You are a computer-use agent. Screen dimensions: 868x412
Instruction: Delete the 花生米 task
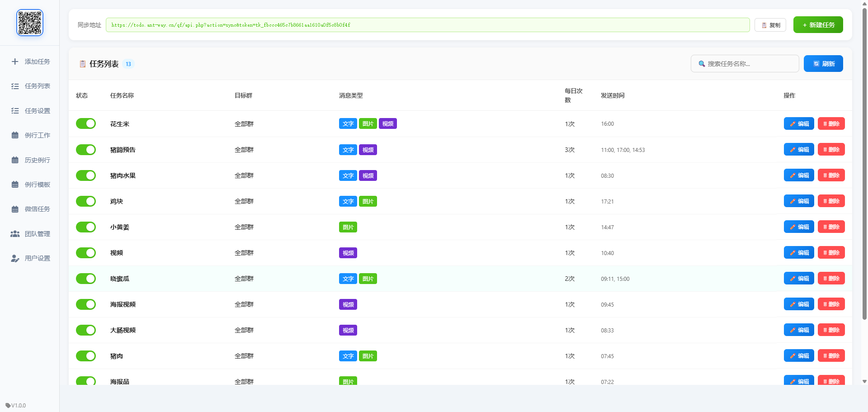click(x=831, y=123)
